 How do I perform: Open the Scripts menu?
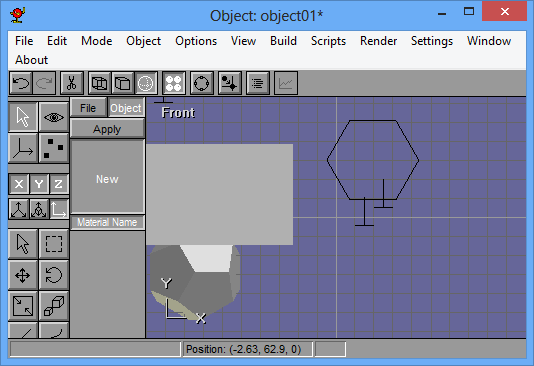(328, 41)
